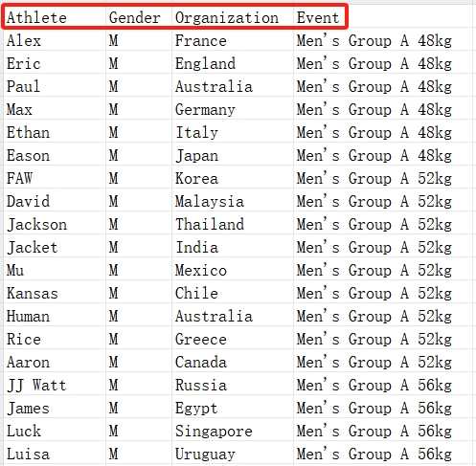Select the Gender header cell
Viewport: 476px width, 466px height.
[139, 17]
